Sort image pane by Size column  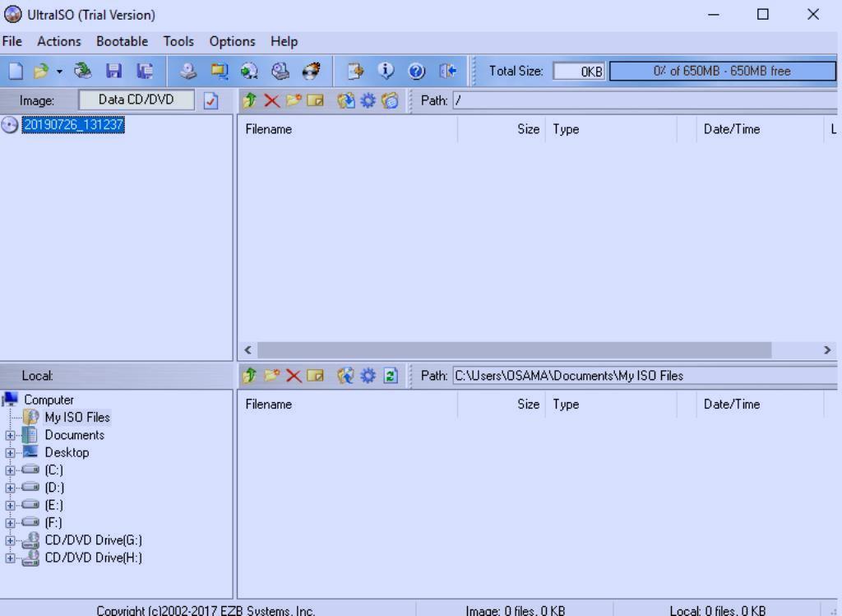[502, 129]
